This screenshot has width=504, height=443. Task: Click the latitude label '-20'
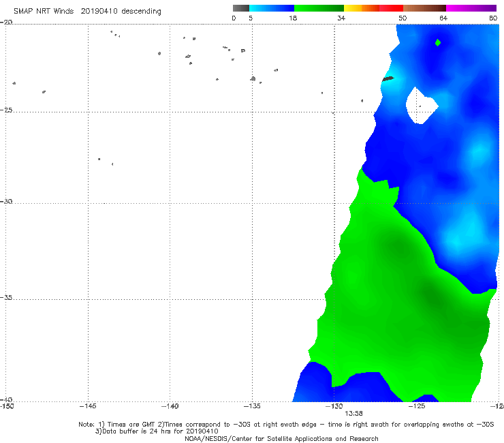tap(6, 22)
